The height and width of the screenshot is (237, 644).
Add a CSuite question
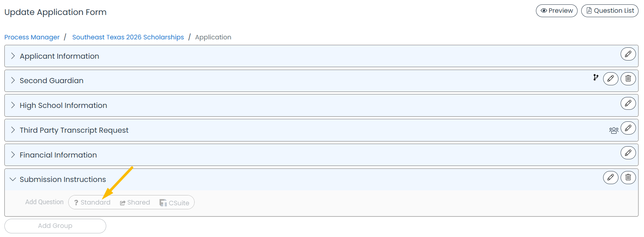(x=174, y=203)
